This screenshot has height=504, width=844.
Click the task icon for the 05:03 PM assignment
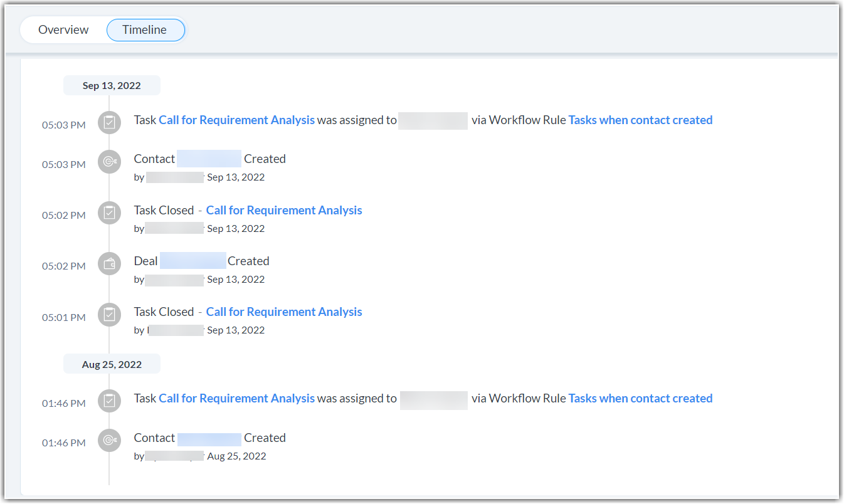(109, 122)
